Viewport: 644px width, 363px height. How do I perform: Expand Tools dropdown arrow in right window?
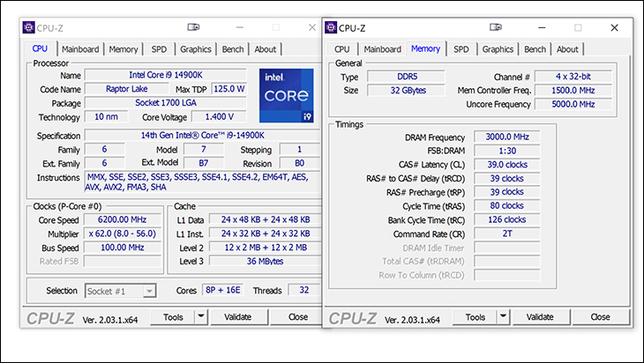point(503,316)
